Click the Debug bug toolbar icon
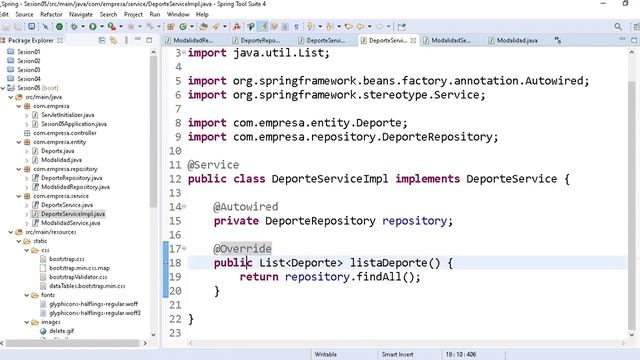The width and height of the screenshot is (640, 360). tap(74, 27)
